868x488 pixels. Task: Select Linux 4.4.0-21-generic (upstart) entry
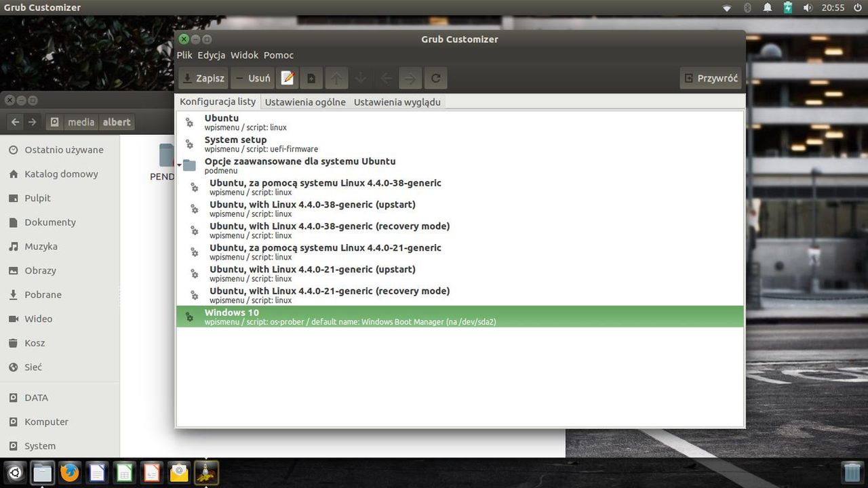point(460,274)
